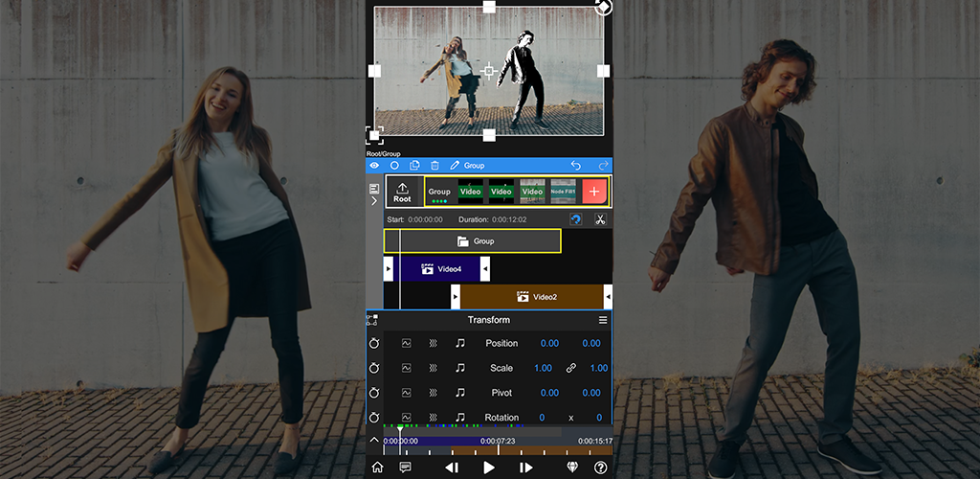
Task: Open the node graph icon beside Transform
Action: click(372, 320)
